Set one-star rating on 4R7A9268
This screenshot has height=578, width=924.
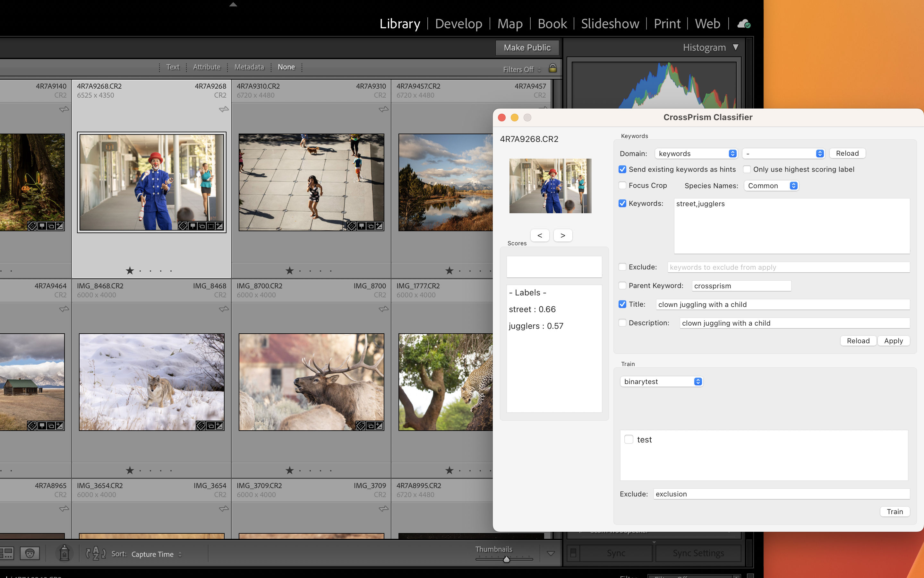pos(130,271)
